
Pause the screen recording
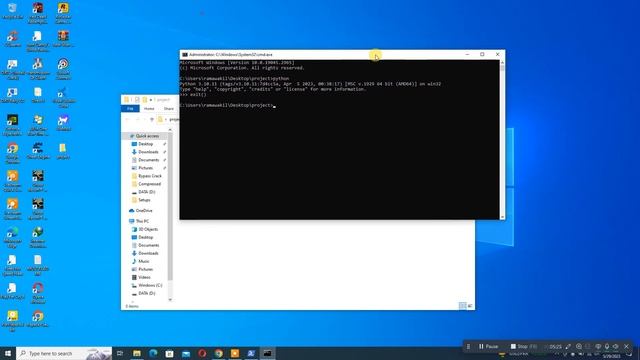(x=488, y=347)
